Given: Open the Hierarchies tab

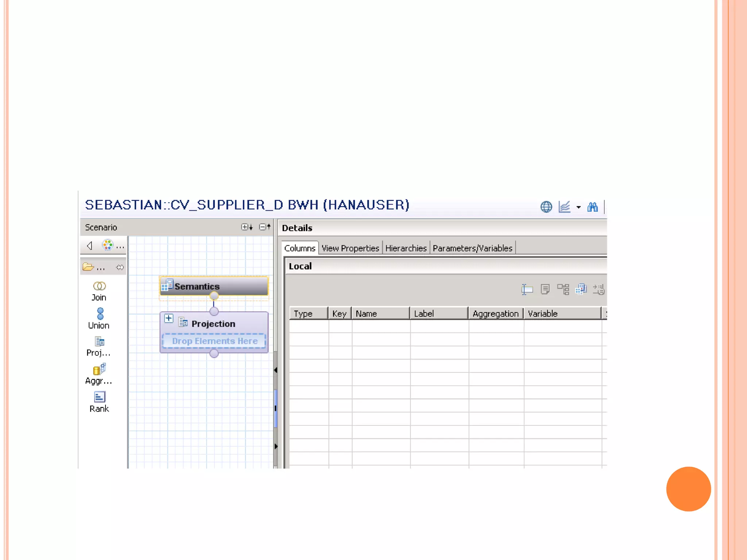Looking at the screenshot, I should click(406, 248).
